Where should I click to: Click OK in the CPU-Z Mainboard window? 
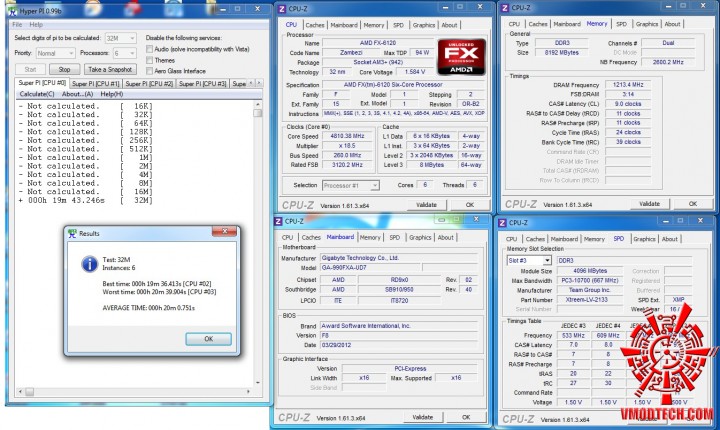click(466, 417)
